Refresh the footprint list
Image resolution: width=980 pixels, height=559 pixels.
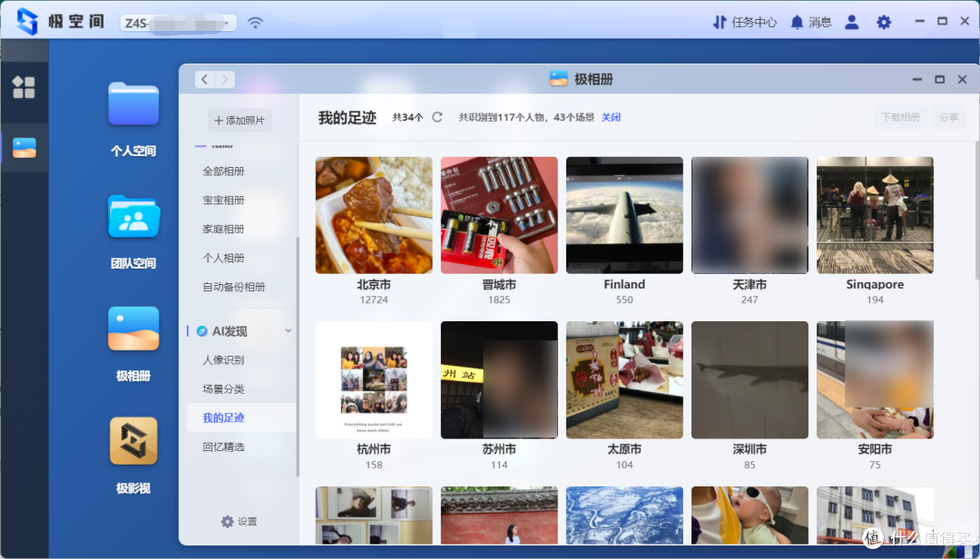point(436,117)
